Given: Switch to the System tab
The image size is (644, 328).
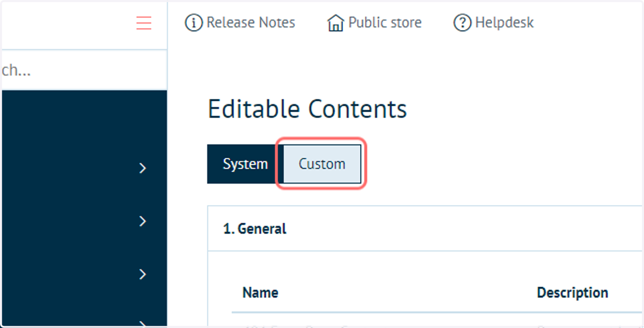Looking at the screenshot, I should pyautogui.click(x=245, y=164).
